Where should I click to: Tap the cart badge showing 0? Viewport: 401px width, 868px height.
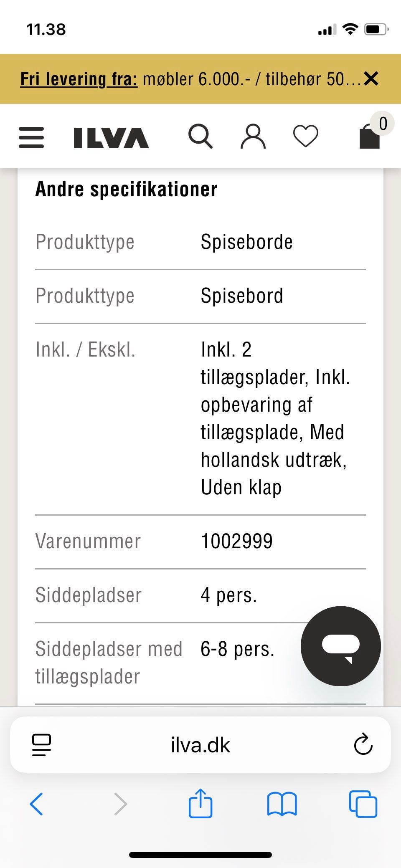tap(383, 123)
